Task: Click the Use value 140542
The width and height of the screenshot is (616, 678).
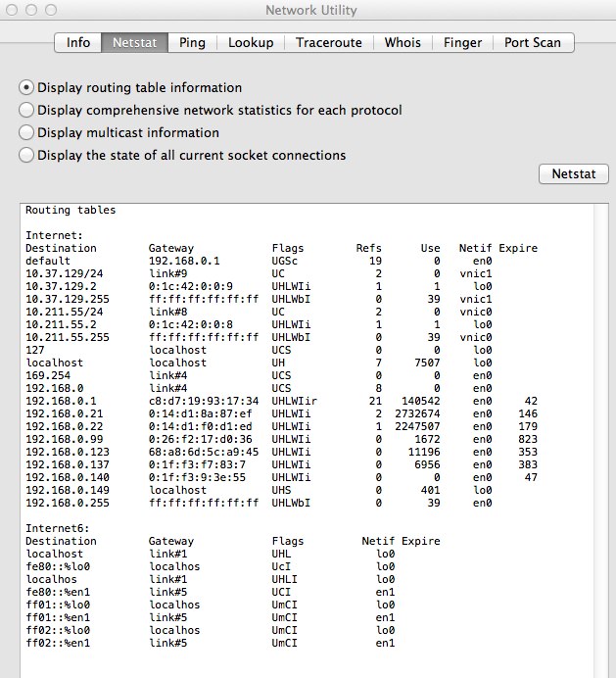Action: click(420, 402)
